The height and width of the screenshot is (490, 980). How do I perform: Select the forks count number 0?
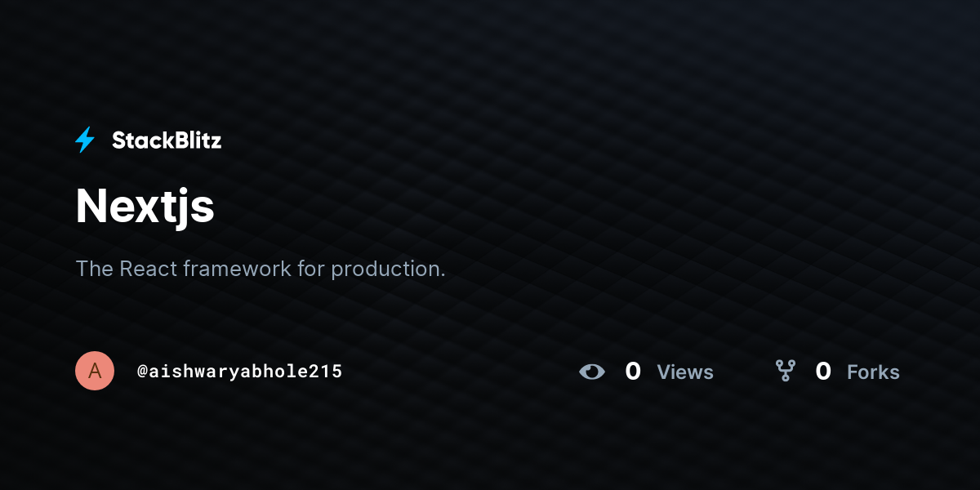click(x=823, y=372)
